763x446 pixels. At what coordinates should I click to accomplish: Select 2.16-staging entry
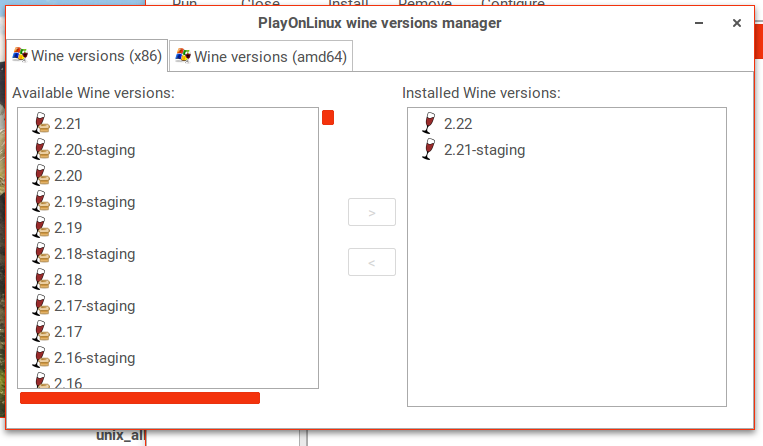94,358
